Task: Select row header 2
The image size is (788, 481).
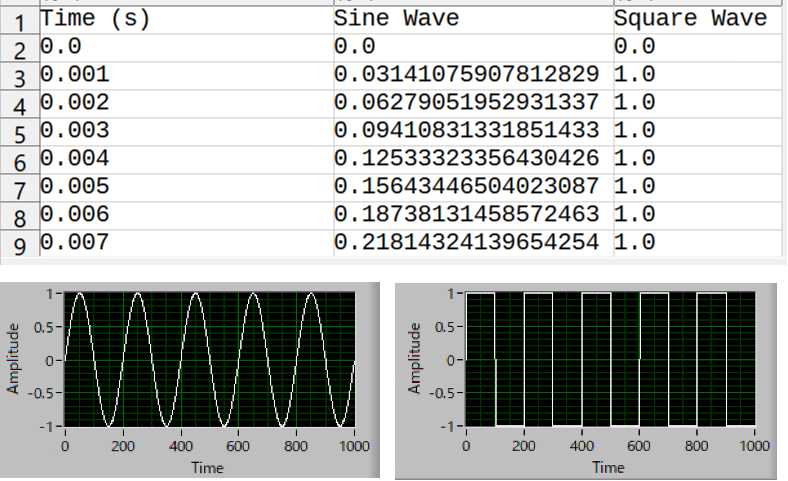Action: pyautogui.click(x=20, y=49)
